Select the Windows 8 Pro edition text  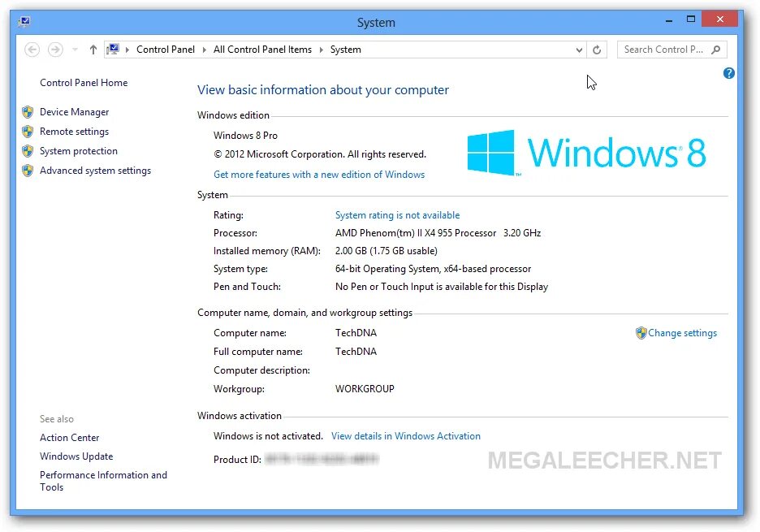pyautogui.click(x=245, y=136)
